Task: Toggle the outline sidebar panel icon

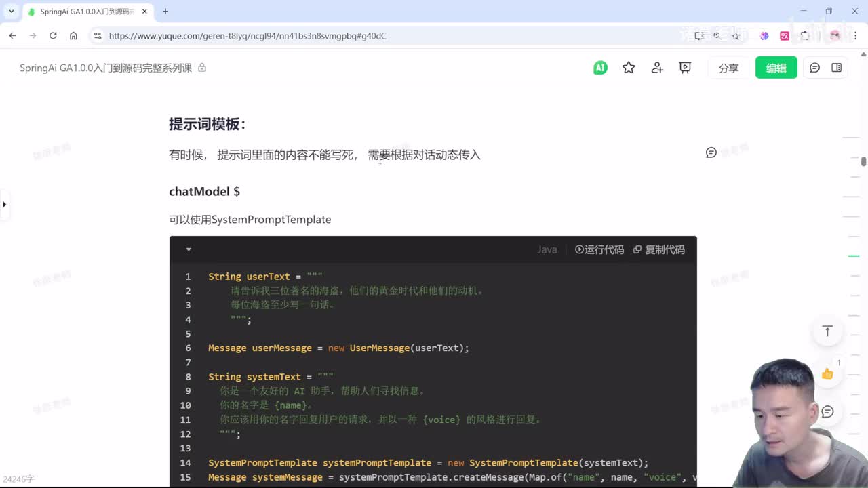Action: click(x=837, y=68)
